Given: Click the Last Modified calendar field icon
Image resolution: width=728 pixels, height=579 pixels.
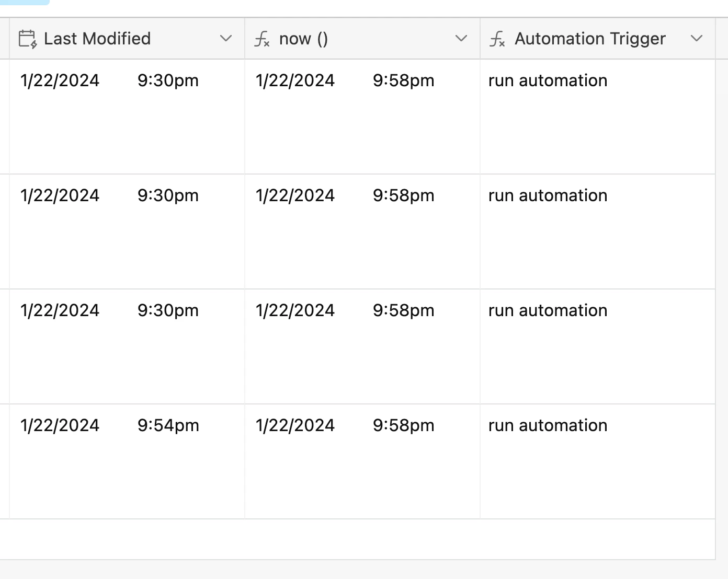Looking at the screenshot, I should click(x=28, y=39).
